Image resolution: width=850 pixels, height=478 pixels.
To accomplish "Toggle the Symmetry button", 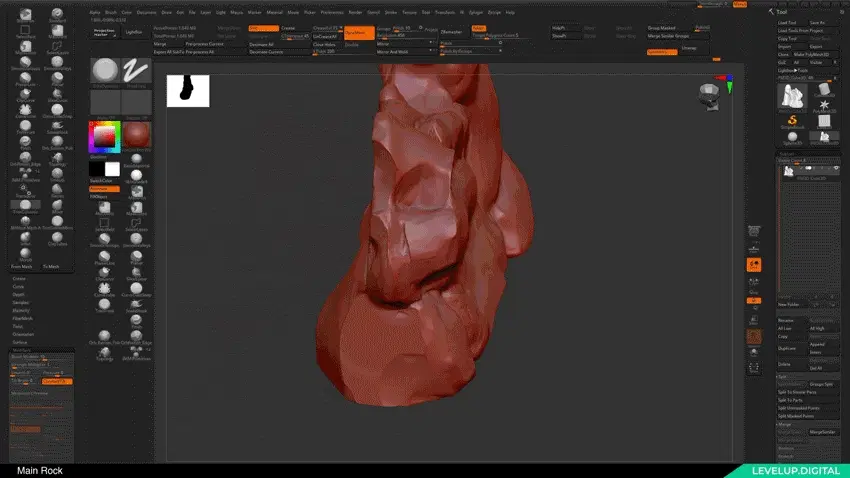I will (x=662, y=52).
